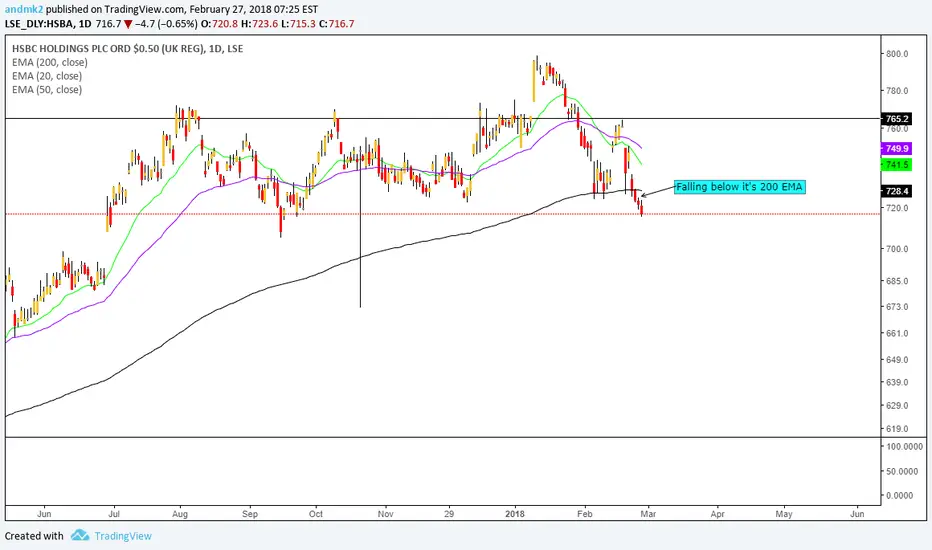Click the 629.0 price axis value
The width and height of the screenshot is (932, 550).
click(x=897, y=406)
